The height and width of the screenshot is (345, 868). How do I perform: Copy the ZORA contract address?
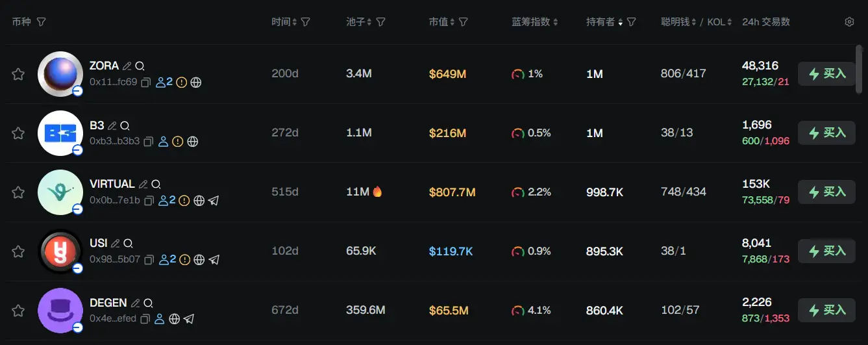tap(145, 83)
